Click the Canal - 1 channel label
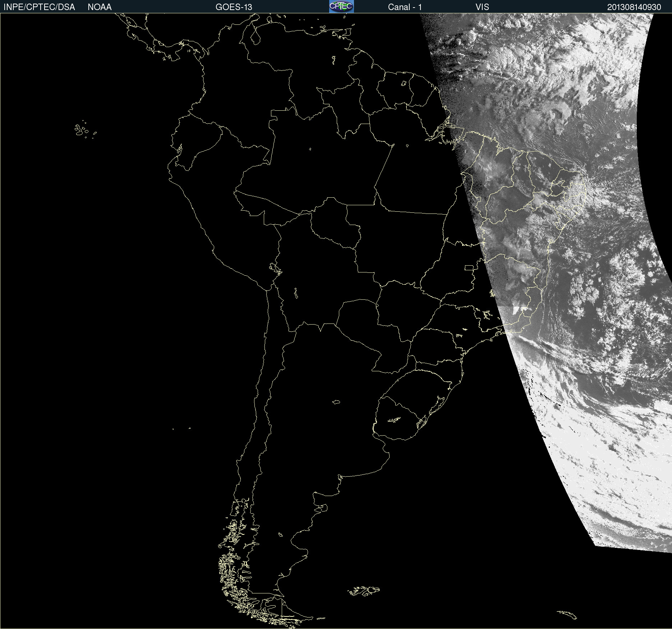This screenshot has height=629, width=672. click(x=405, y=7)
